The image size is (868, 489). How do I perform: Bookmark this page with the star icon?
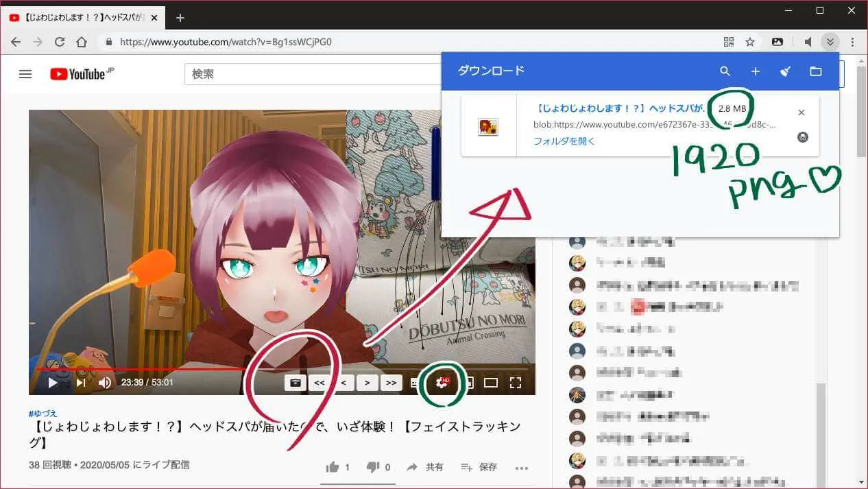point(750,42)
